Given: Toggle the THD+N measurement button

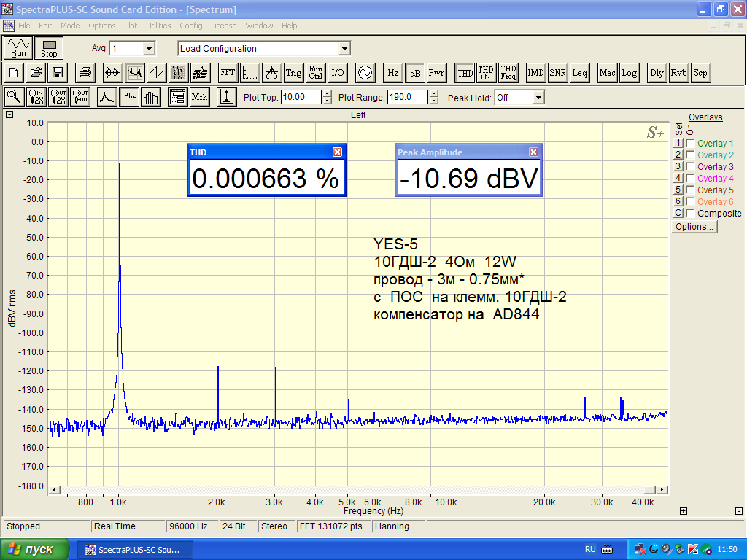Looking at the screenshot, I should tap(486, 73).
